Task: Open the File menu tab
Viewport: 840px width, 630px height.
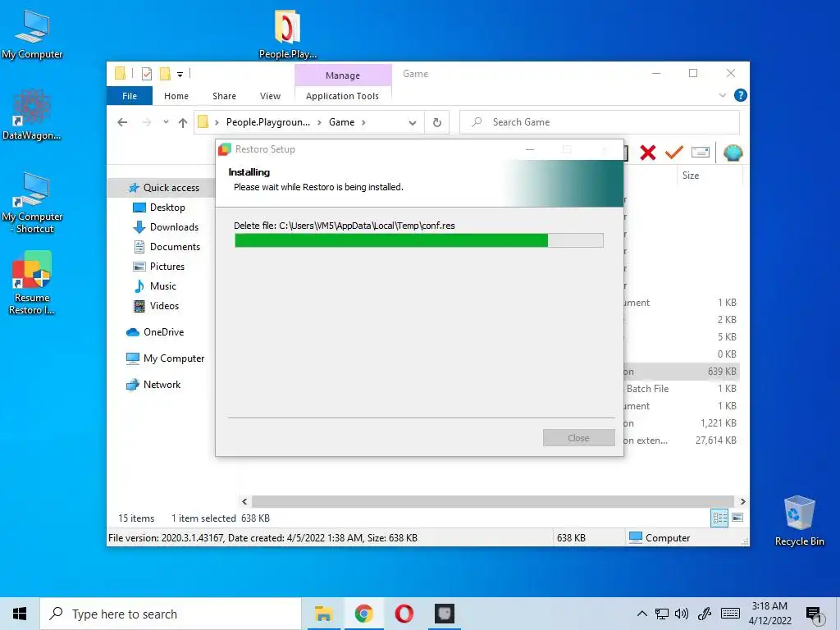Action: pyautogui.click(x=130, y=96)
